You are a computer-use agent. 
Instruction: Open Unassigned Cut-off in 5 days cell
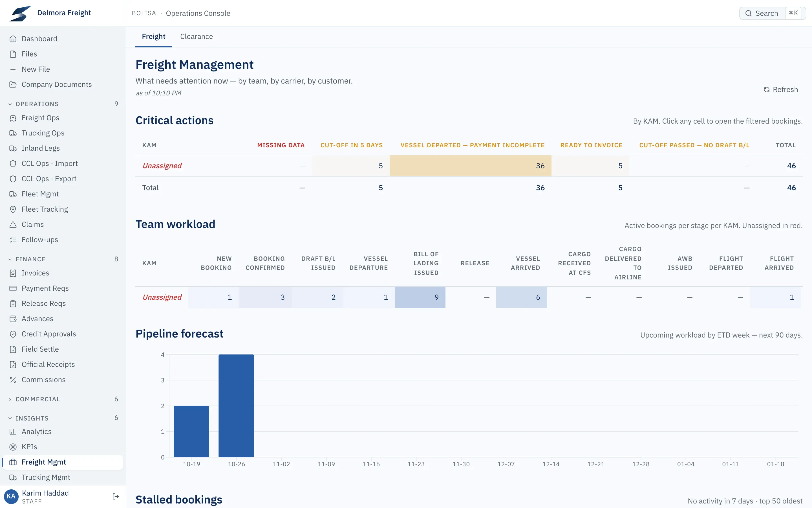[x=351, y=166]
